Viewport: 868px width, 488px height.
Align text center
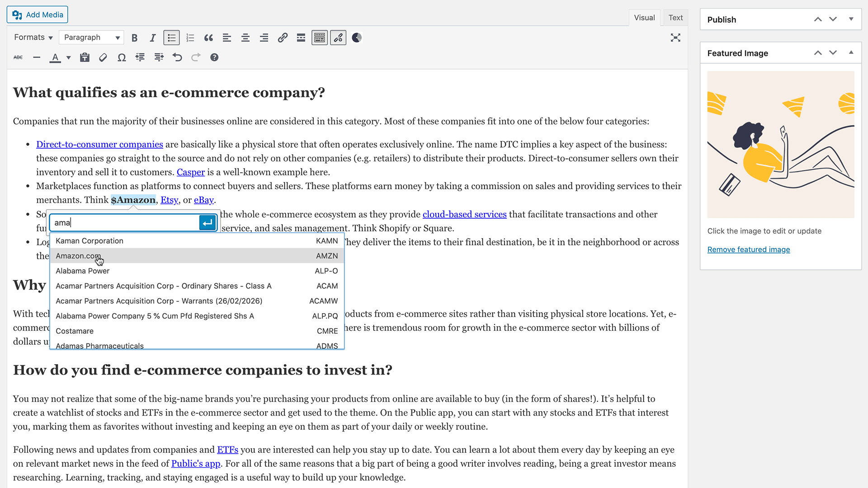coord(245,38)
